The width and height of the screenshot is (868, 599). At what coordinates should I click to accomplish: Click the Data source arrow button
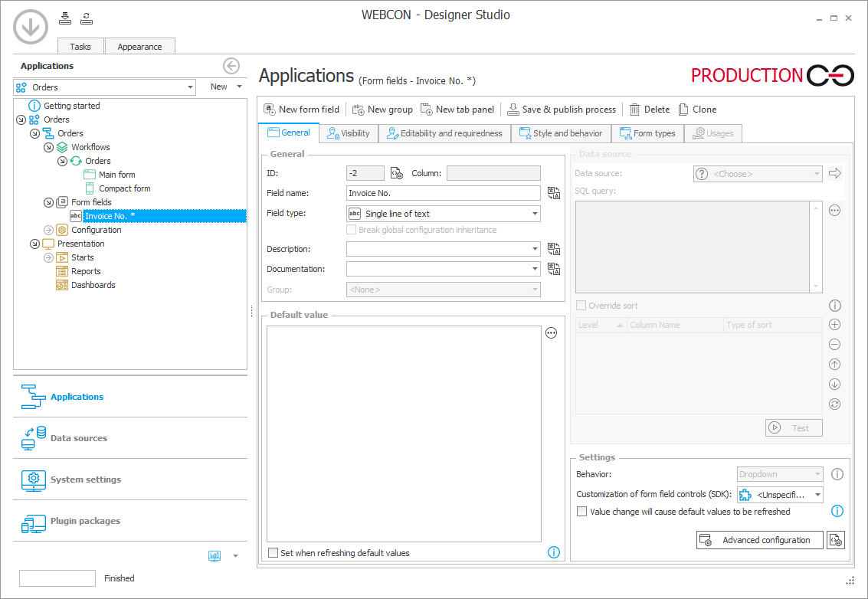[835, 173]
